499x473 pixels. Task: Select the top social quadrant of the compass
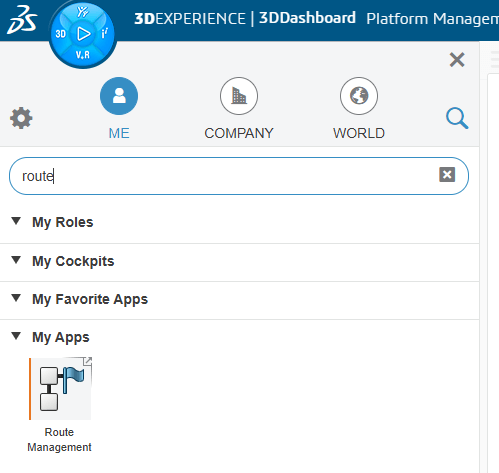[83, 13]
